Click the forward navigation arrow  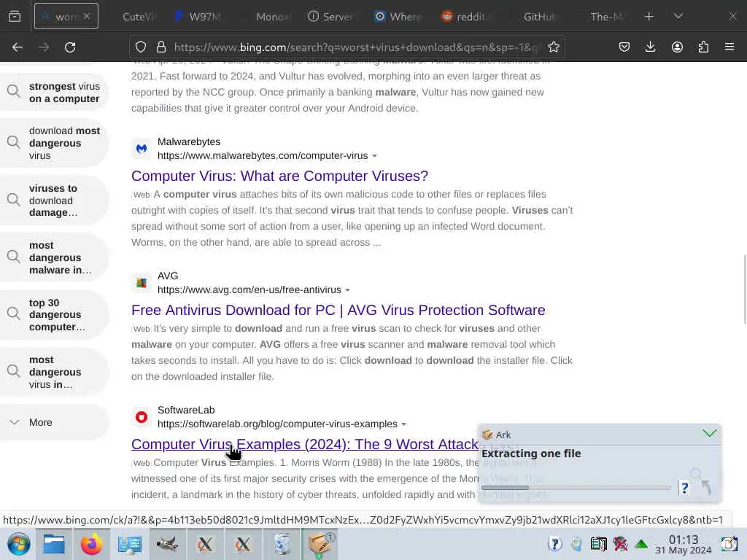(44, 47)
